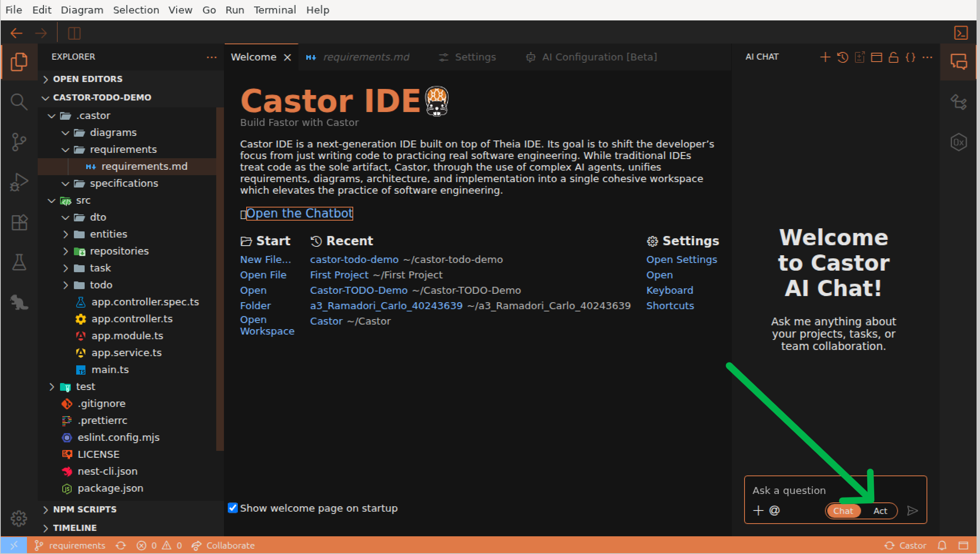The image size is (980, 554).
Task: Open Source Control view
Action: click(x=19, y=142)
